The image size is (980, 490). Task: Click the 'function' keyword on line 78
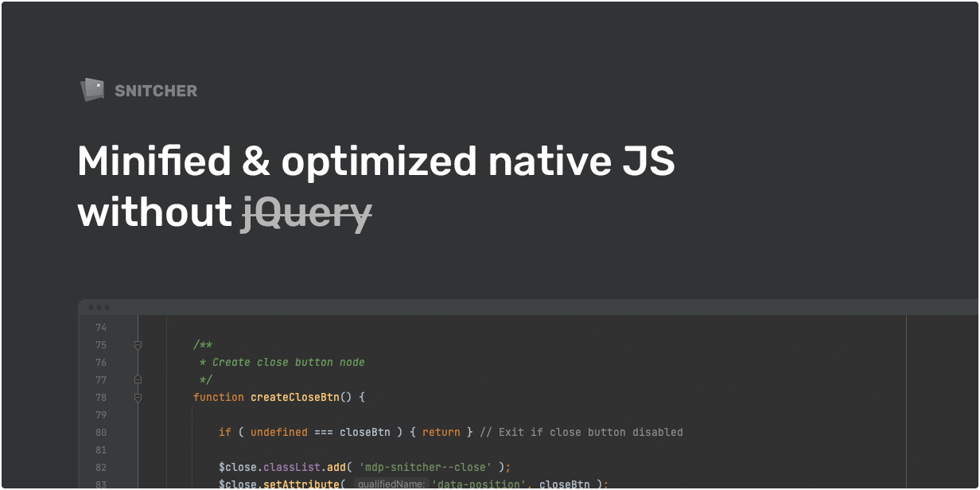[219, 397]
